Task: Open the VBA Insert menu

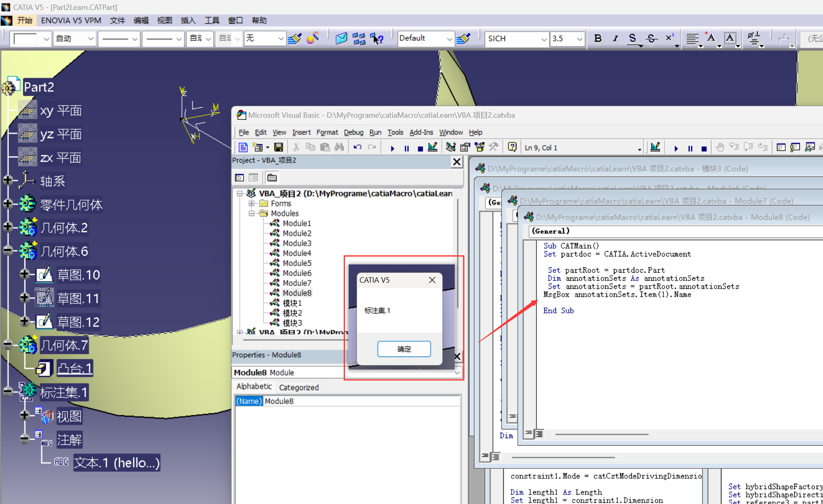Action: point(301,132)
